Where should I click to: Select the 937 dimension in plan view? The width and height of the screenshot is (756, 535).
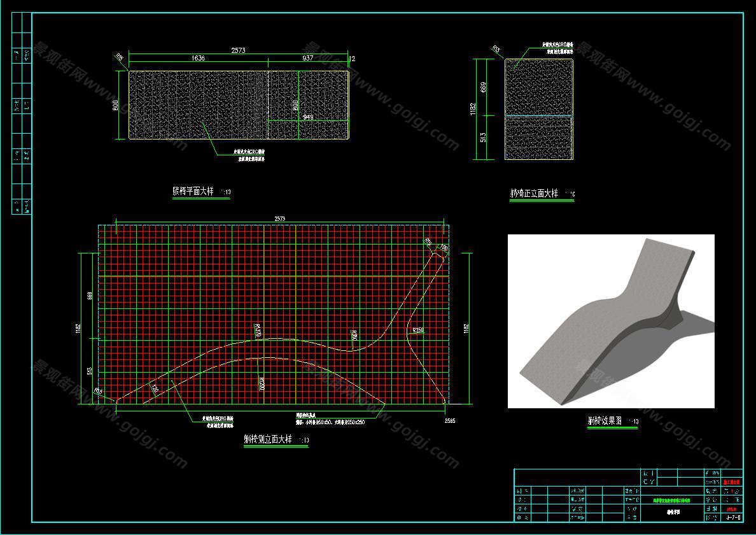pos(308,59)
